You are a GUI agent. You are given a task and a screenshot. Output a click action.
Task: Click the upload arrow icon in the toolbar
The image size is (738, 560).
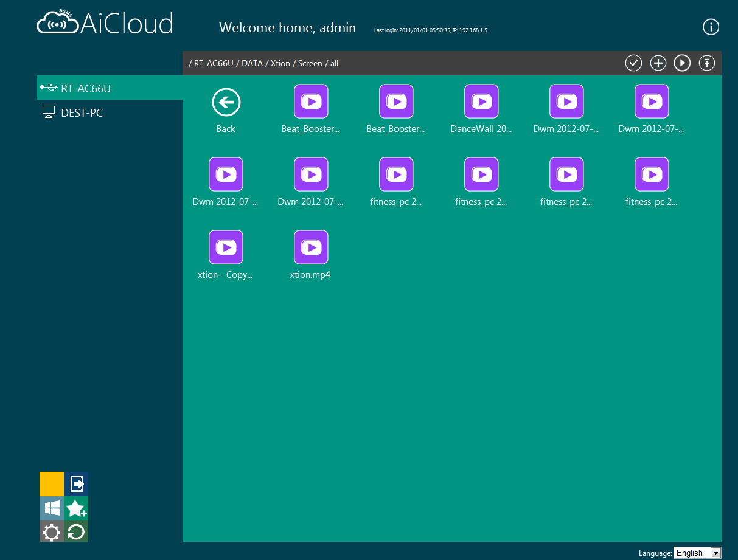(706, 63)
